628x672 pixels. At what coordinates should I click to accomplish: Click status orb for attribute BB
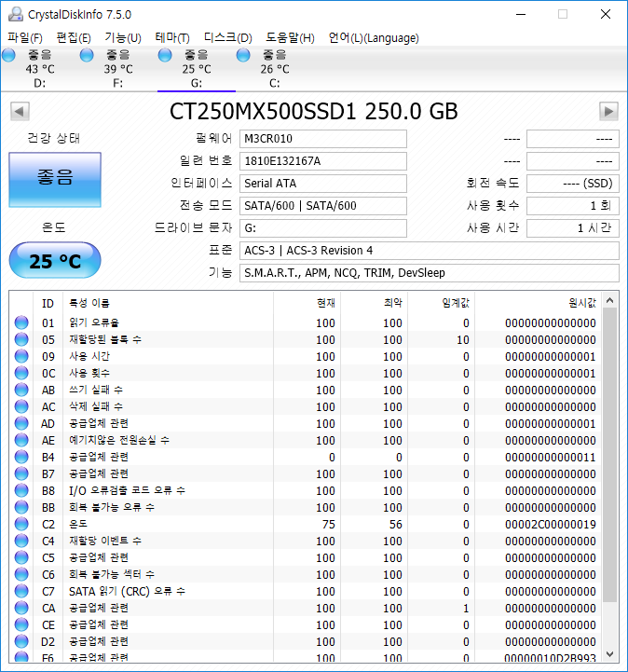21,507
